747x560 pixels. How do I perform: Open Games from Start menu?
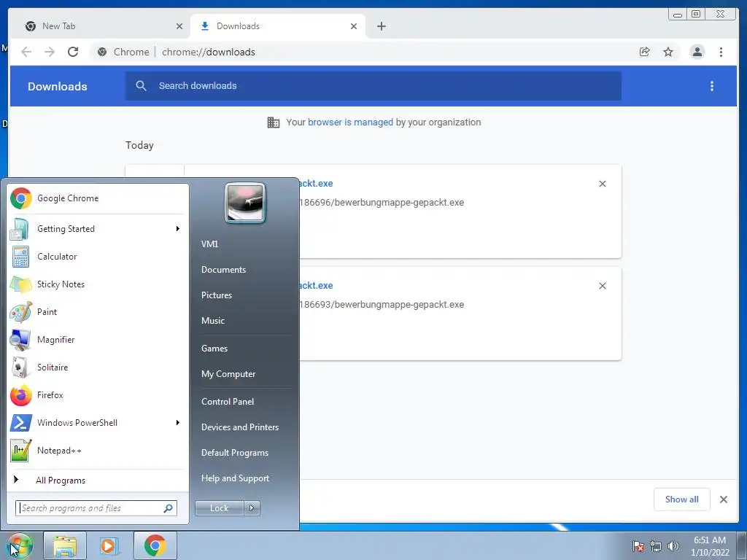tap(214, 349)
